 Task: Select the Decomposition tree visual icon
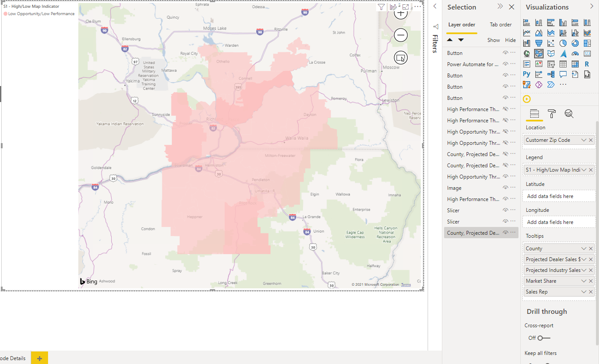(551, 74)
